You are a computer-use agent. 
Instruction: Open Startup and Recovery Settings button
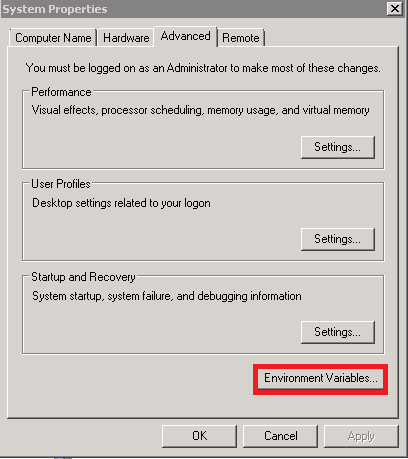(338, 332)
